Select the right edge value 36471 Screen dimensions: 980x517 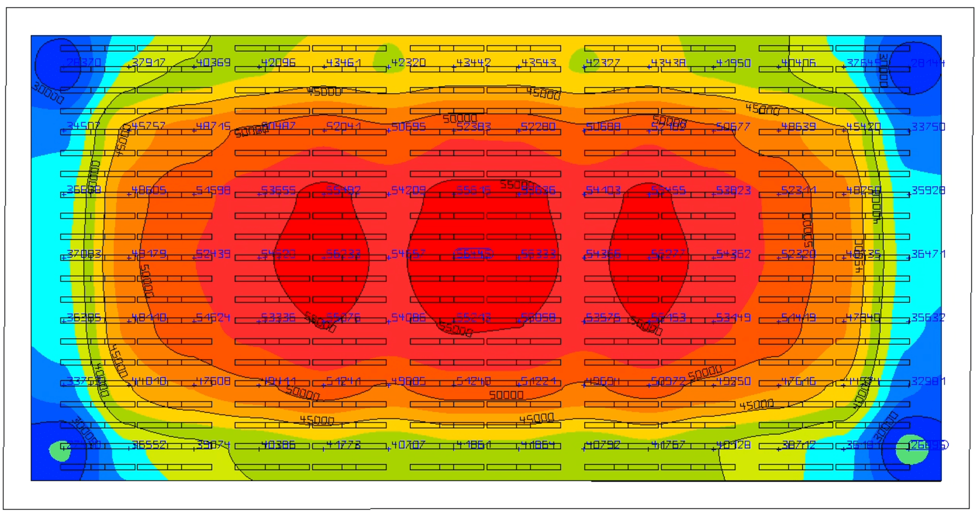928,254
